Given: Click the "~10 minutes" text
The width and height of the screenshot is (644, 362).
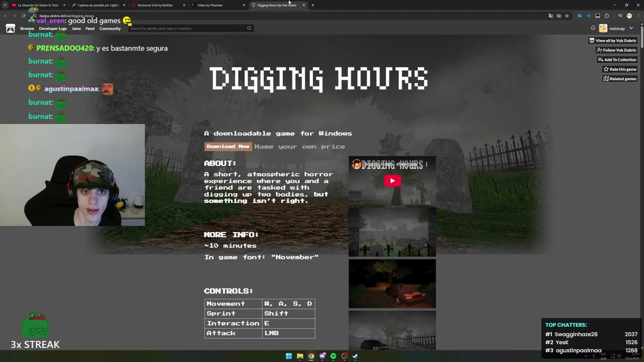Looking at the screenshot, I should tap(230, 245).
